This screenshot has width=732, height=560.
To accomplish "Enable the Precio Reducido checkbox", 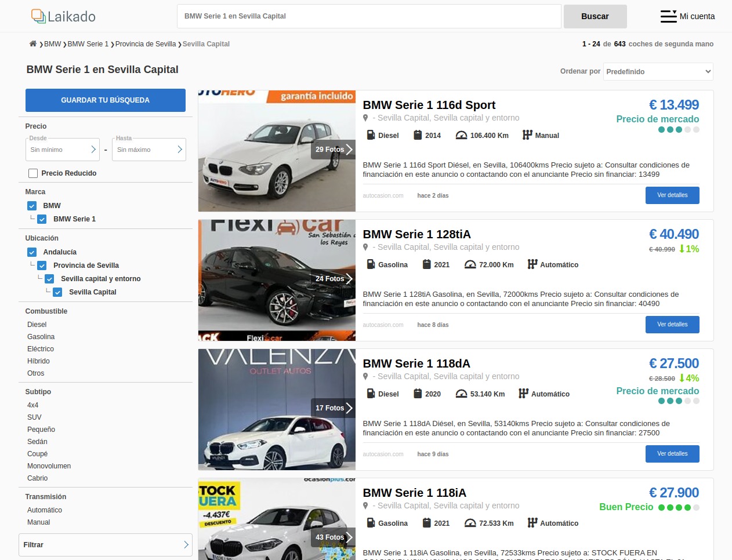I will pos(33,173).
